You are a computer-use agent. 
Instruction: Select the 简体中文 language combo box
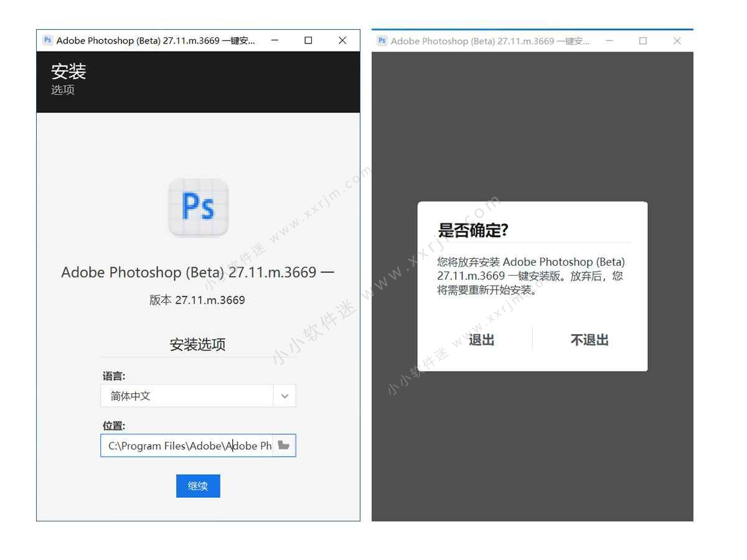198,396
